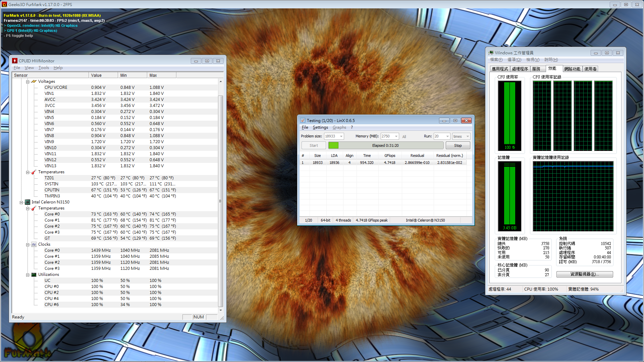Open LinX Graphs menu
The width and height of the screenshot is (644, 362).
click(339, 127)
